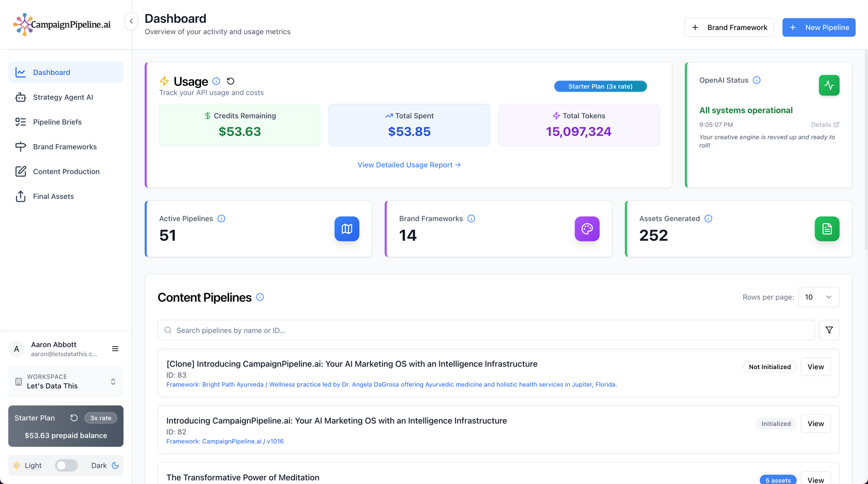Click the sun icon for light mode

(x=17, y=465)
